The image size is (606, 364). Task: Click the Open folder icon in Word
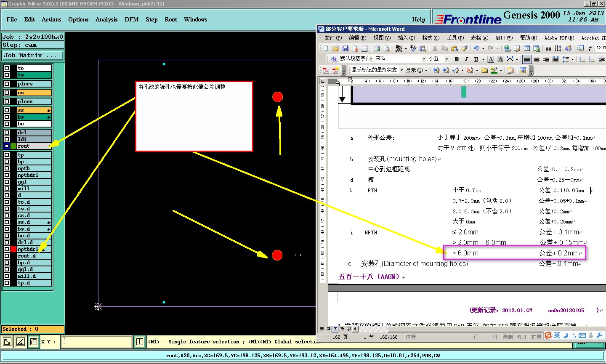(336, 48)
